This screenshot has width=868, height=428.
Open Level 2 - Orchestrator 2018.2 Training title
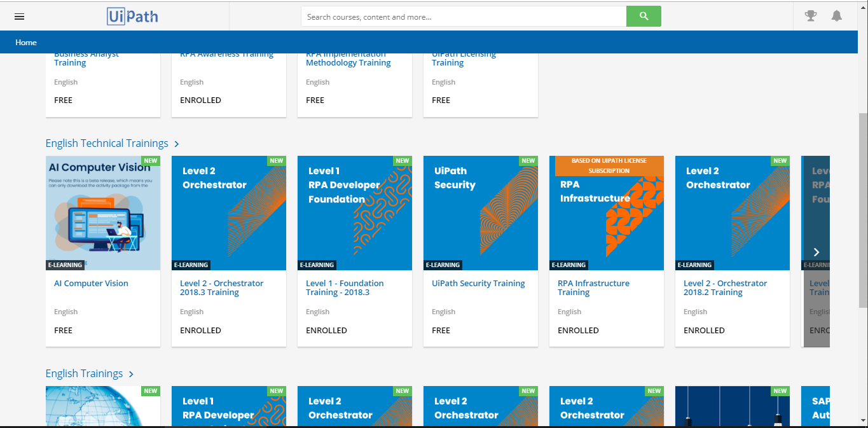(725, 288)
